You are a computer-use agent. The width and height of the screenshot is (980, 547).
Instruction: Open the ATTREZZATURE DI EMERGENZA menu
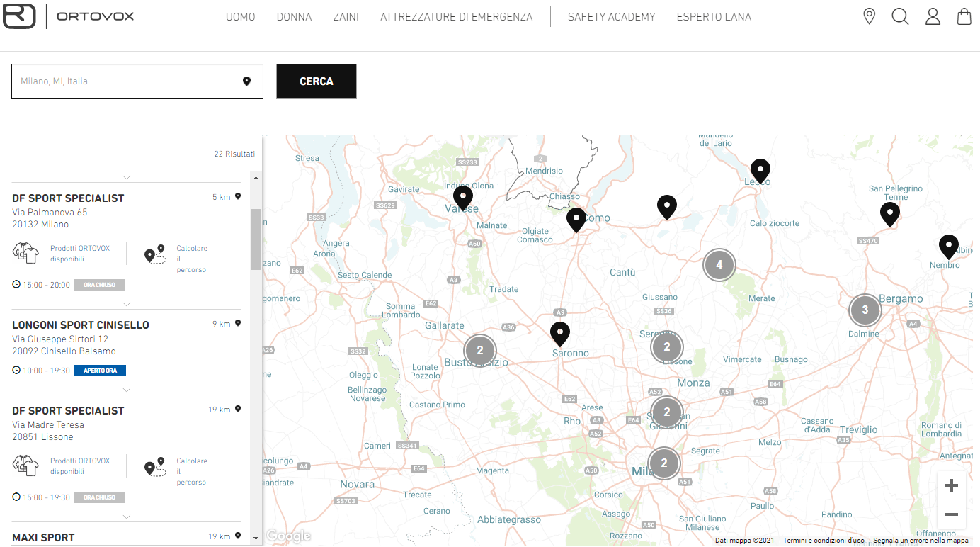456,17
